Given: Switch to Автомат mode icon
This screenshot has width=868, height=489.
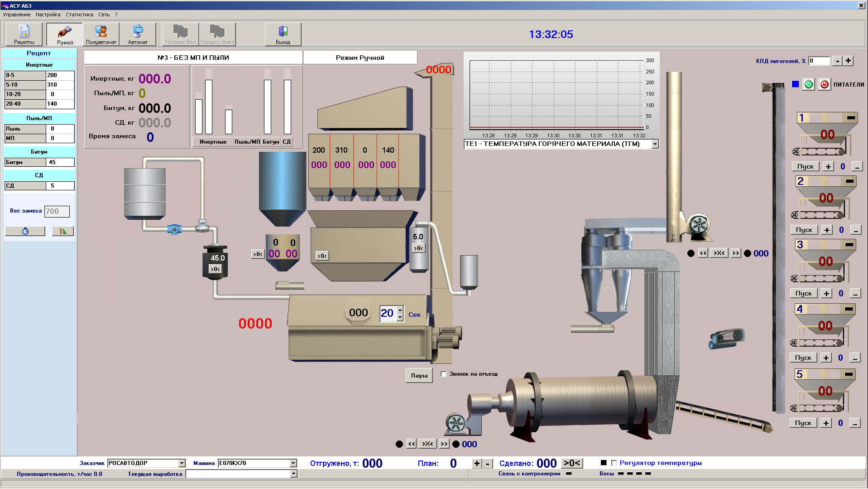Looking at the screenshot, I should [x=138, y=34].
